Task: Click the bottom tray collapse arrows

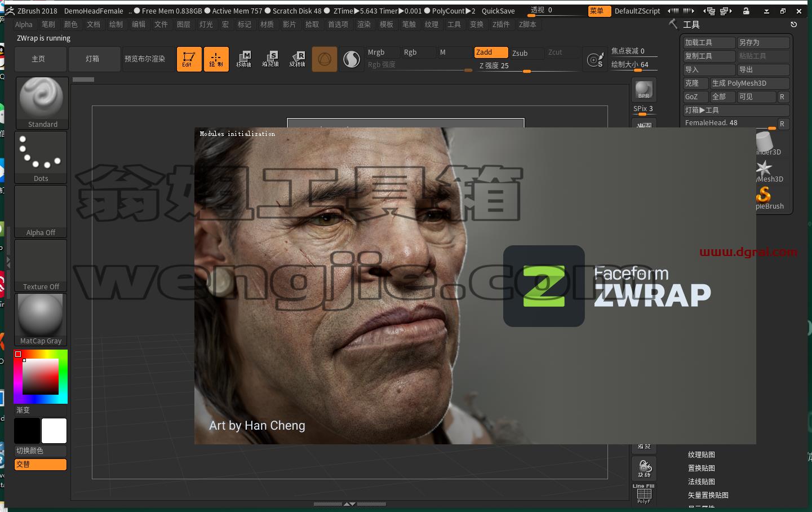Action: point(349,504)
